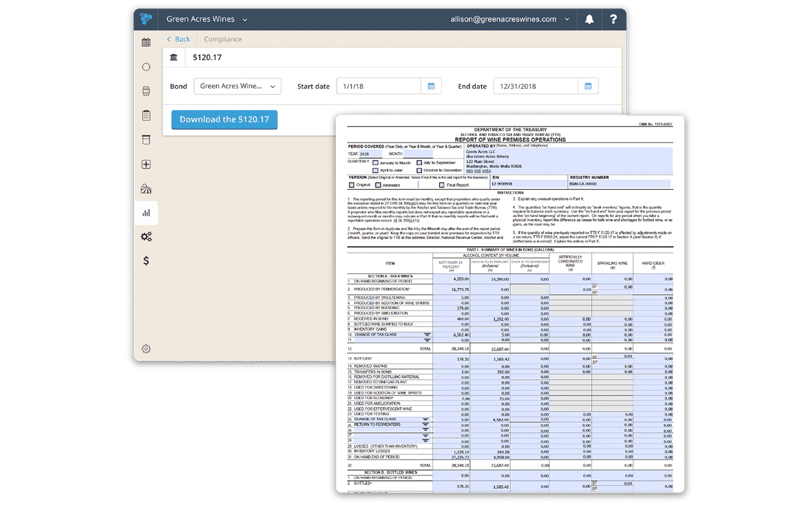Click the EIN field value 12-9999999

(x=530, y=185)
